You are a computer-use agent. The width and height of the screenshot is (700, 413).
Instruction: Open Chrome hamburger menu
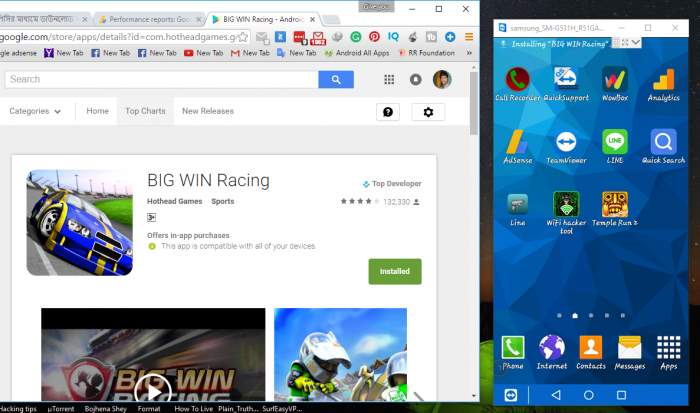tap(469, 37)
